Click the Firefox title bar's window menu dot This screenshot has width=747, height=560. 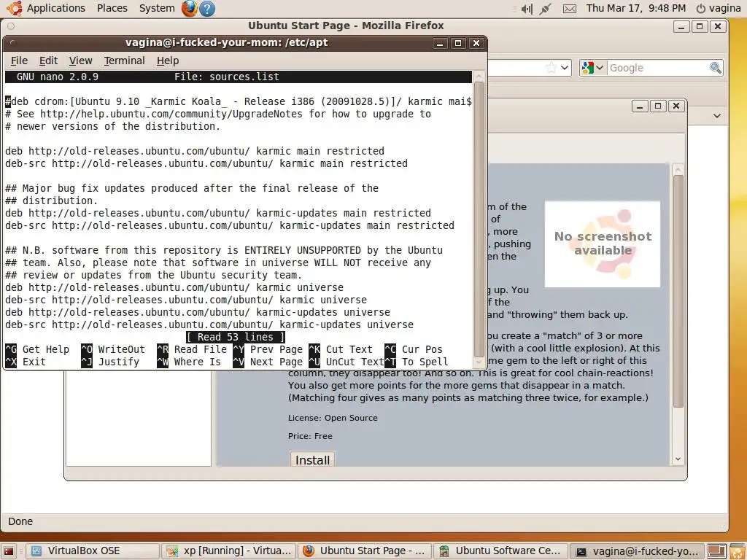[11, 26]
